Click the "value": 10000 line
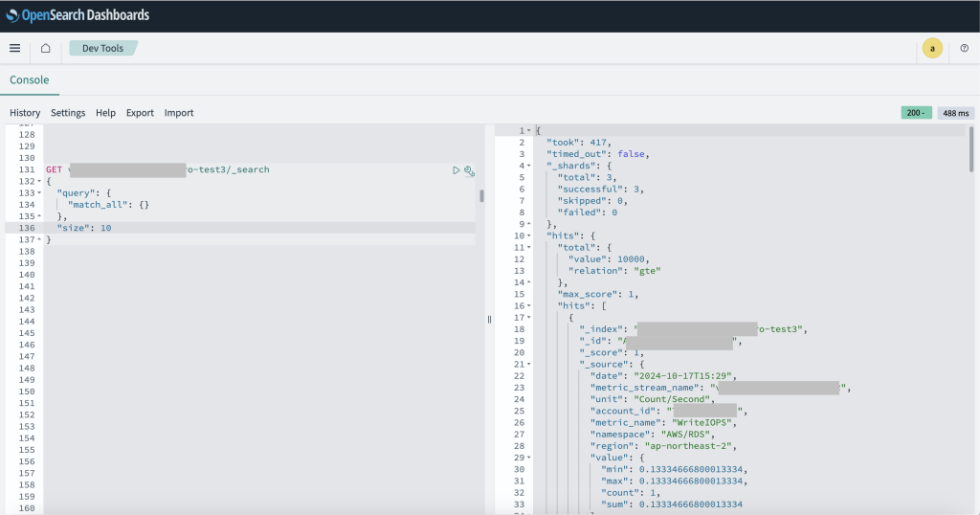The image size is (980, 515). (610, 259)
